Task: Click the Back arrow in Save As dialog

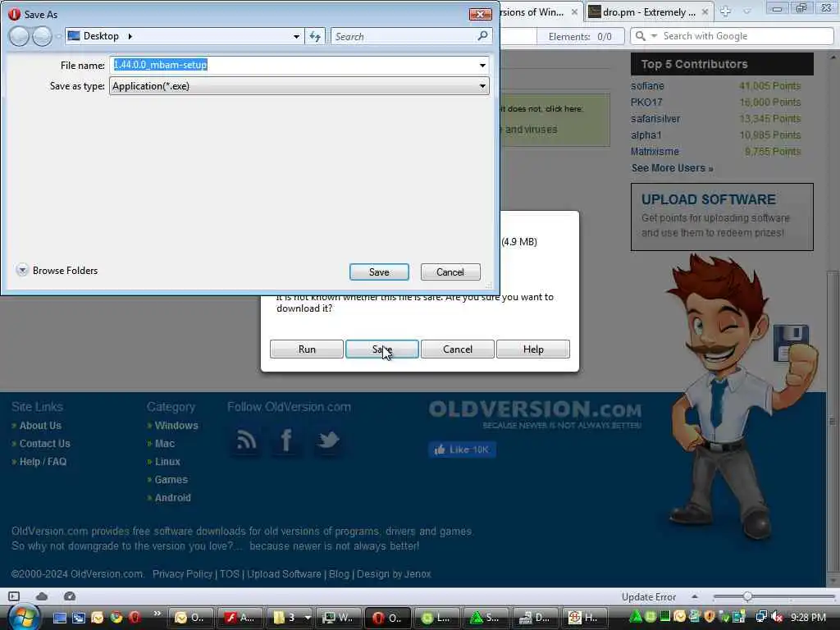Action: [x=19, y=36]
